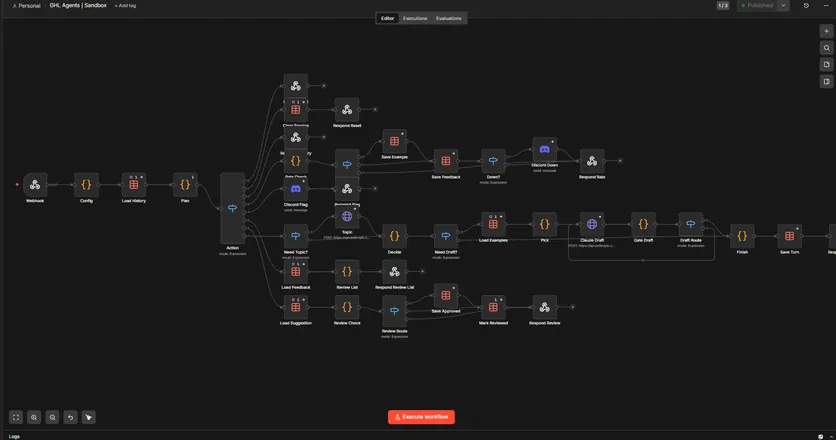Click the Add tag link

(125, 5)
